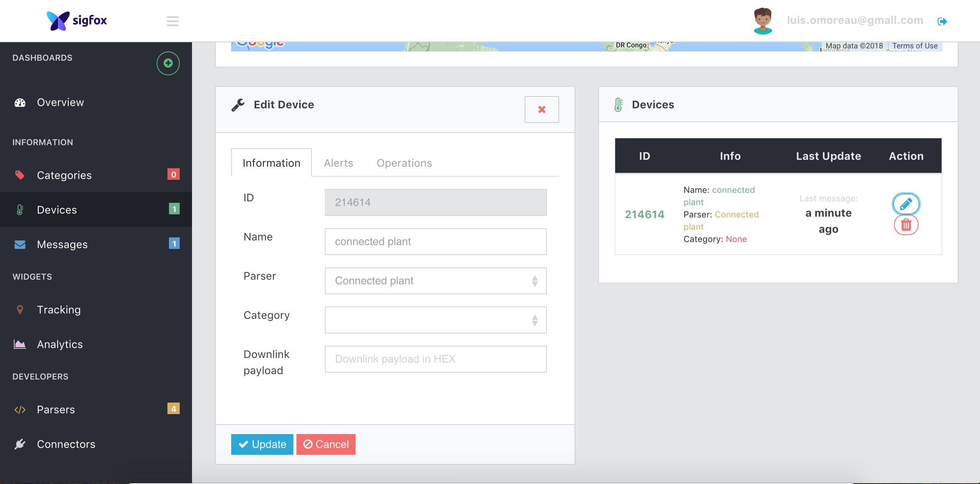Click the 214614 device ID link
The width and height of the screenshot is (980, 484).
click(644, 214)
